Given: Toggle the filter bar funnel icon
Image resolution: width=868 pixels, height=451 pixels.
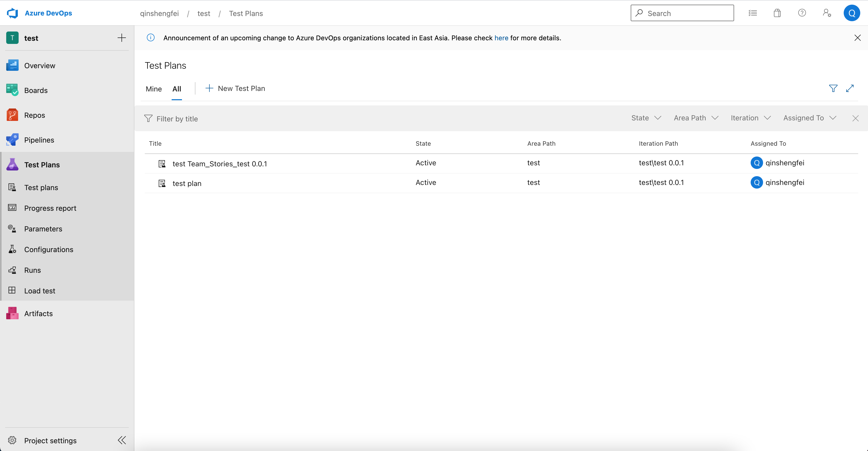Looking at the screenshot, I should click(833, 88).
